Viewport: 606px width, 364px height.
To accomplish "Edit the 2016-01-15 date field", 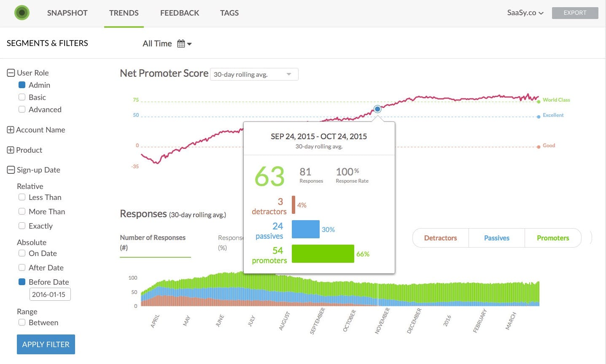I will (50, 294).
